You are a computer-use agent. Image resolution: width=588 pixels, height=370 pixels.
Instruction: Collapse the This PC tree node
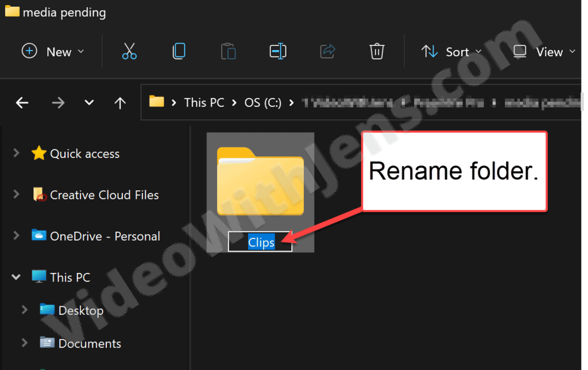[x=16, y=277]
